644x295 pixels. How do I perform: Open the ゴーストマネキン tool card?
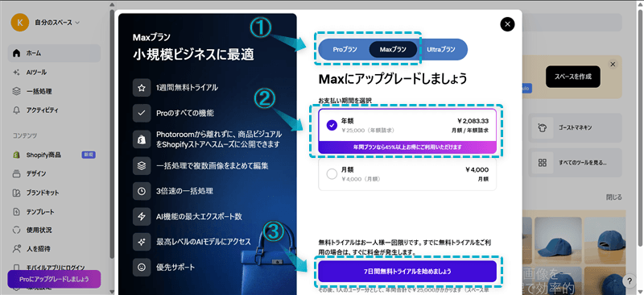pyautogui.click(x=575, y=128)
